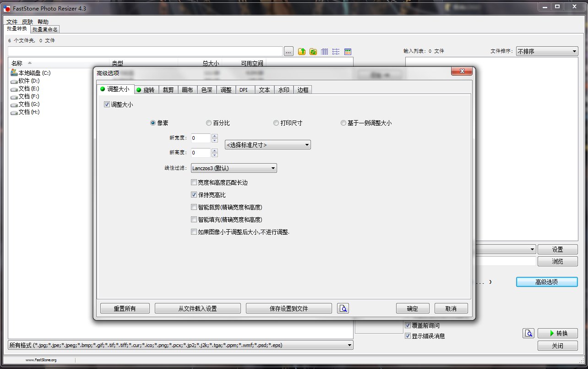
Task: Select the 文档 (E:) drive
Action: tap(25, 88)
